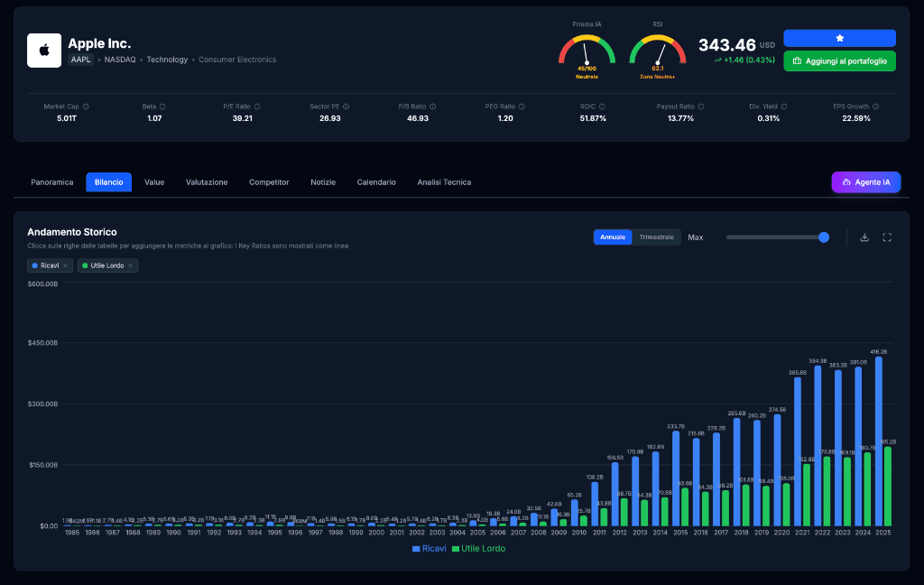Open the Calendario tab
The image size is (924, 585).
376,182
